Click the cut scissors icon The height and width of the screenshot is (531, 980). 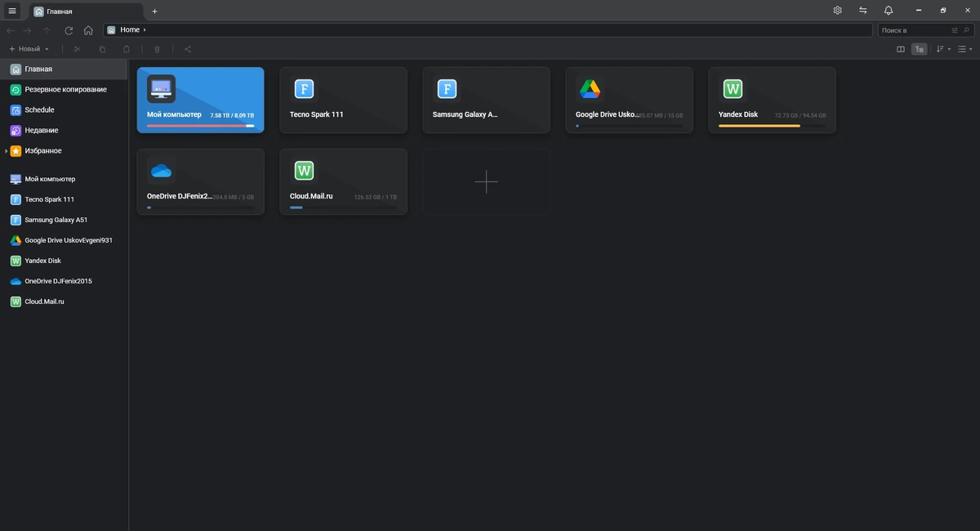click(x=78, y=49)
